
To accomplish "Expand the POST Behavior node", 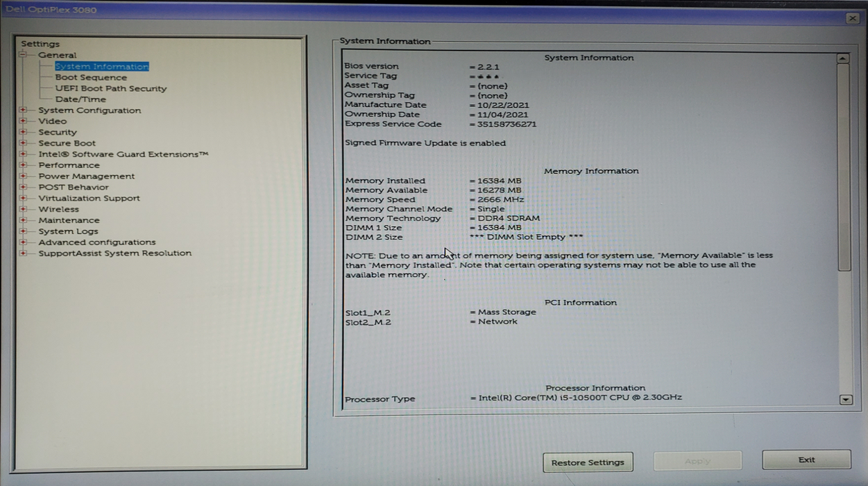I will point(23,187).
